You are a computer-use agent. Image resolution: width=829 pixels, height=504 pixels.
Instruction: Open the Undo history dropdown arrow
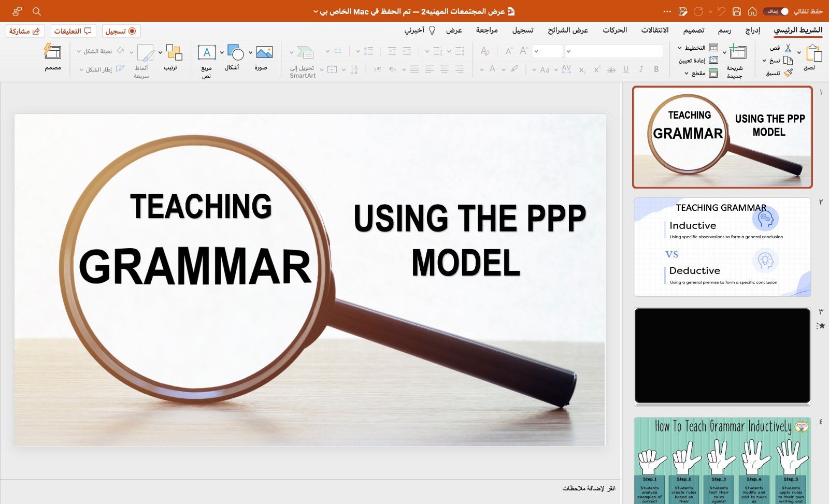coord(710,11)
